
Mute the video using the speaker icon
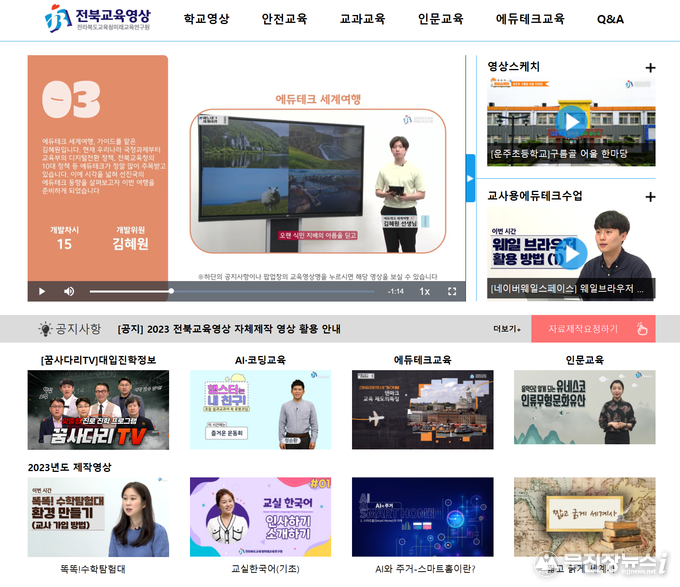pos(69,291)
